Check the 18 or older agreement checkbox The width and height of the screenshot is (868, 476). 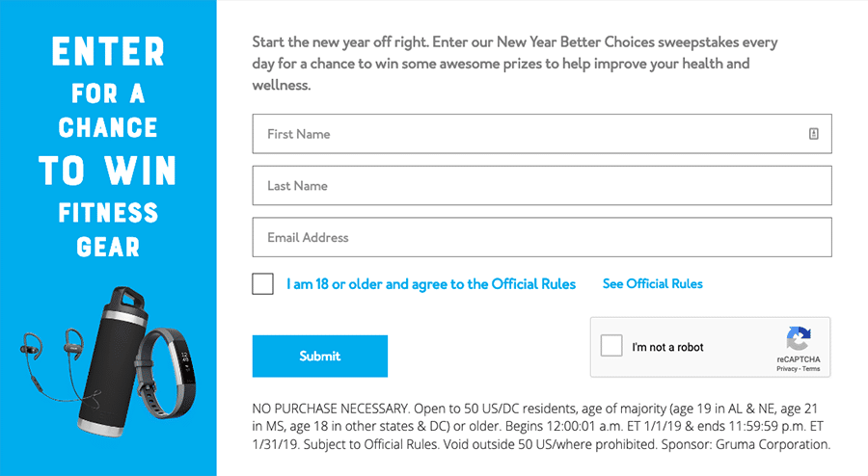(262, 284)
